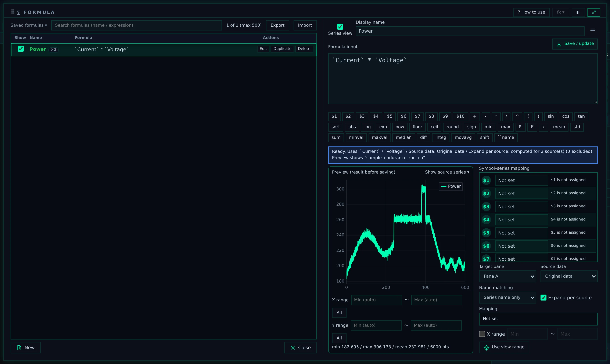Click the $3 symbol badge in mapping
This screenshot has height=364, width=610.
[486, 207]
